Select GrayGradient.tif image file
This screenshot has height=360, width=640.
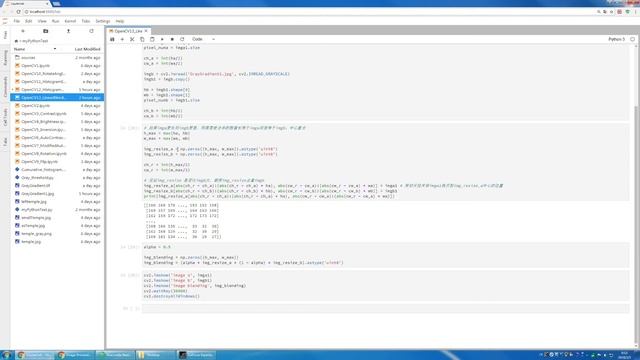(x=57, y=186)
